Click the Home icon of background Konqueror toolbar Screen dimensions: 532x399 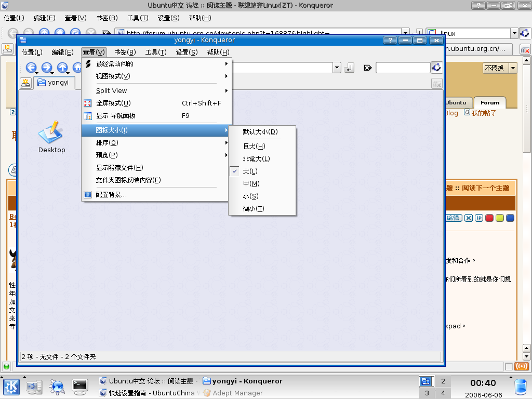60,33
